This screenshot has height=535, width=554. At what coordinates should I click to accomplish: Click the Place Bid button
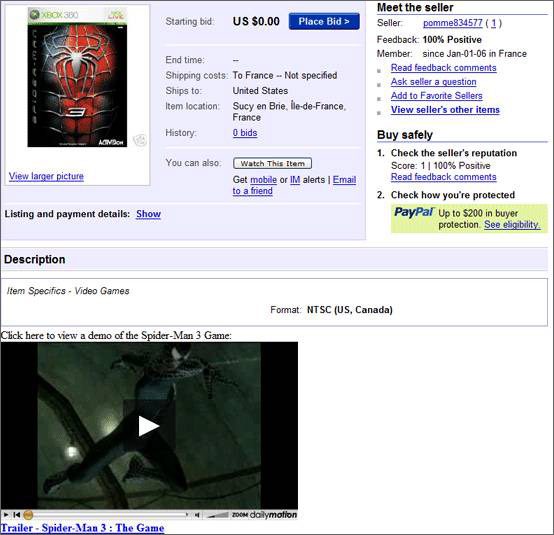point(324,22)
